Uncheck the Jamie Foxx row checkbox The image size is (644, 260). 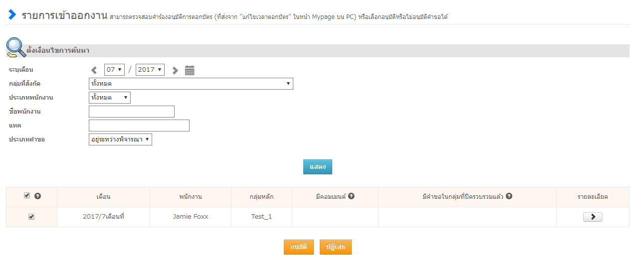[x=31, y=217]
